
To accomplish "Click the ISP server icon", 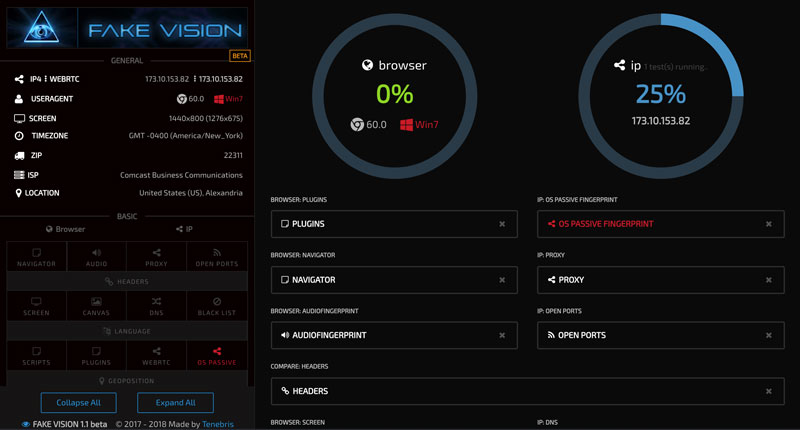I will coord(19,175).
